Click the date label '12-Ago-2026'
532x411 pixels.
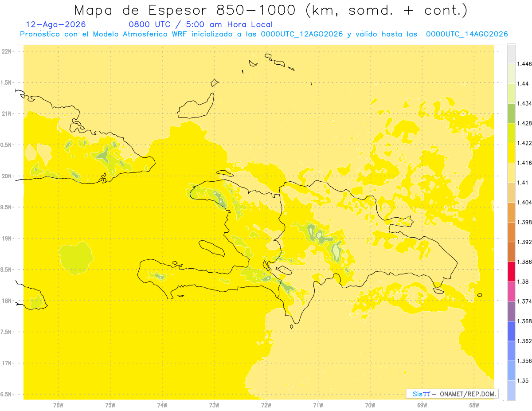(x=56, y=25)
